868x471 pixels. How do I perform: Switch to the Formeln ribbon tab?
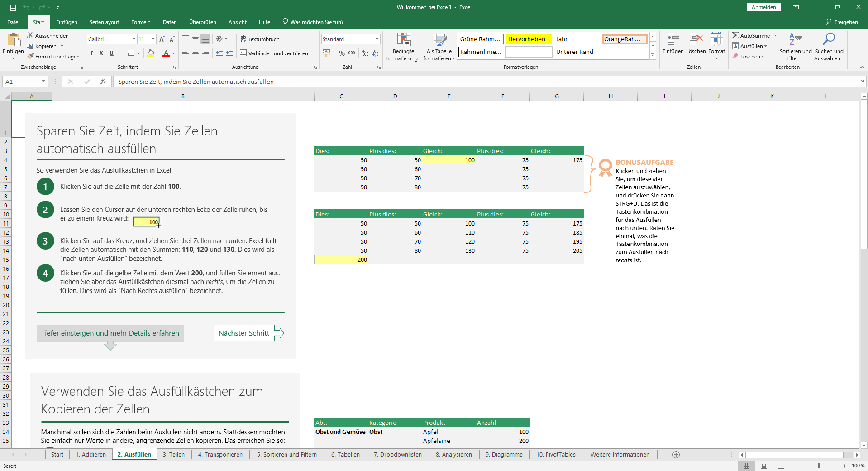tap(140, 22)
